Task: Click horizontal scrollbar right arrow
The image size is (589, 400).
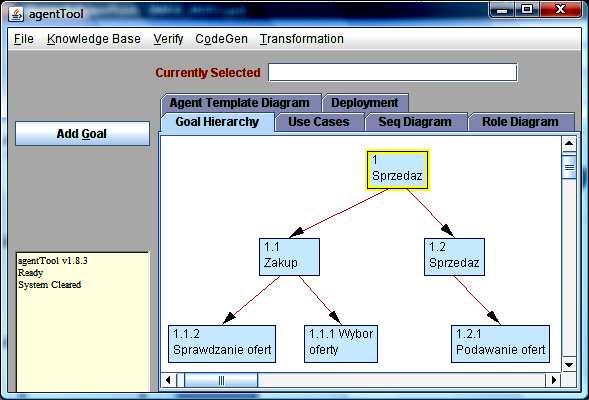Action: [553, 380]
